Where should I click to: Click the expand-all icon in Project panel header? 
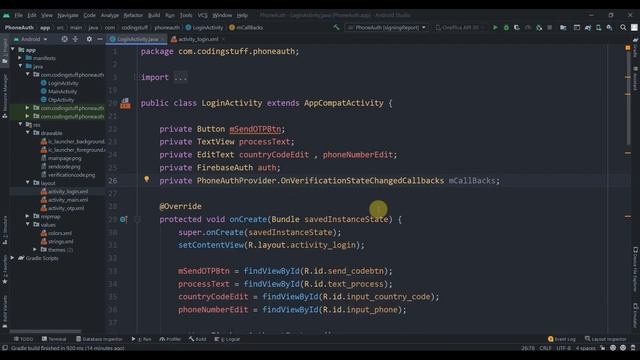pos(76,39)
